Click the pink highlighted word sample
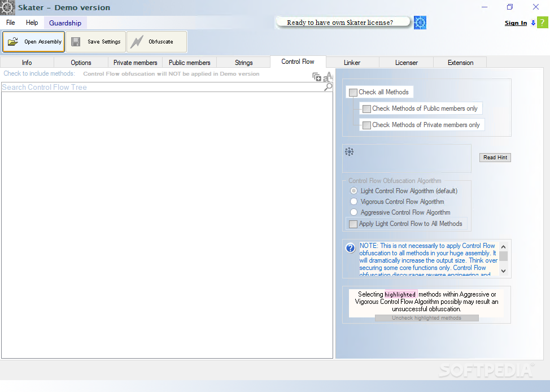 (400, 294)
